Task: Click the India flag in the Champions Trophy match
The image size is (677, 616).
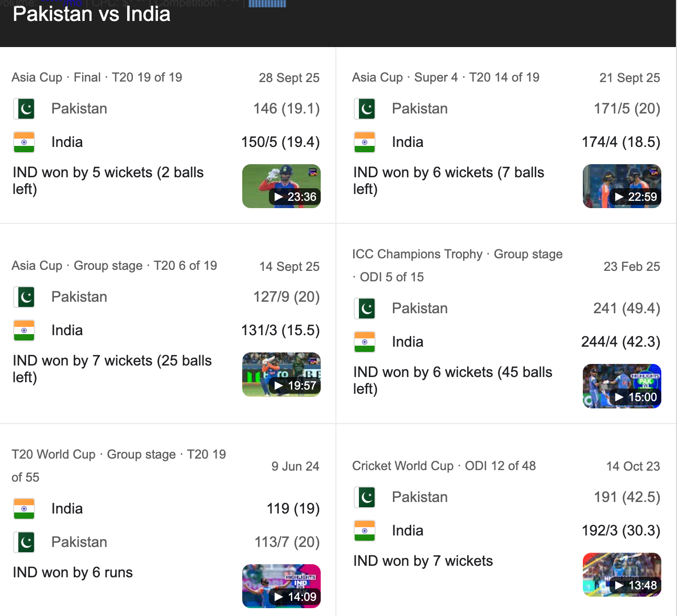Action: pyautogui.click(x=365, y=341)
